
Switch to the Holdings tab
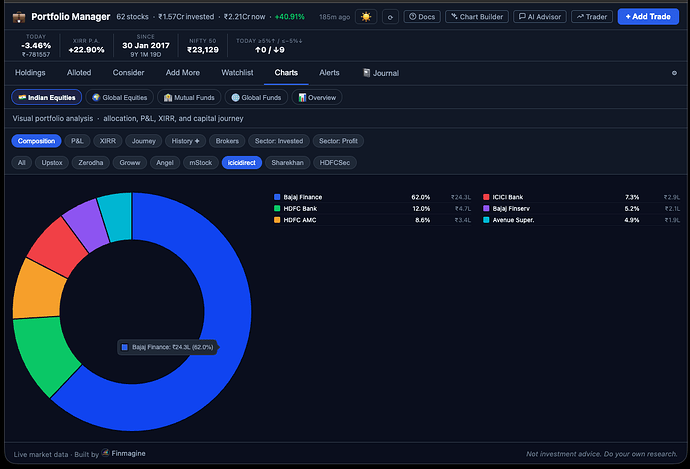tap(30, 73)
